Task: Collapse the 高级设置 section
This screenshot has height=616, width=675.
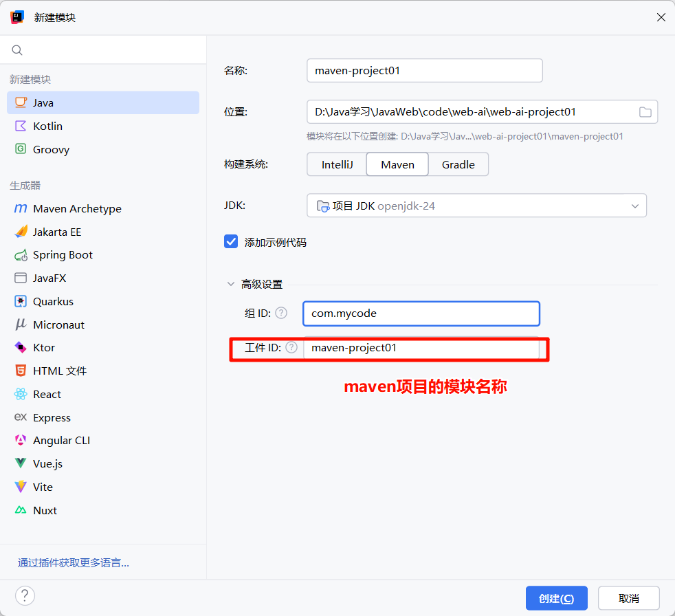Action: point(231,284)
